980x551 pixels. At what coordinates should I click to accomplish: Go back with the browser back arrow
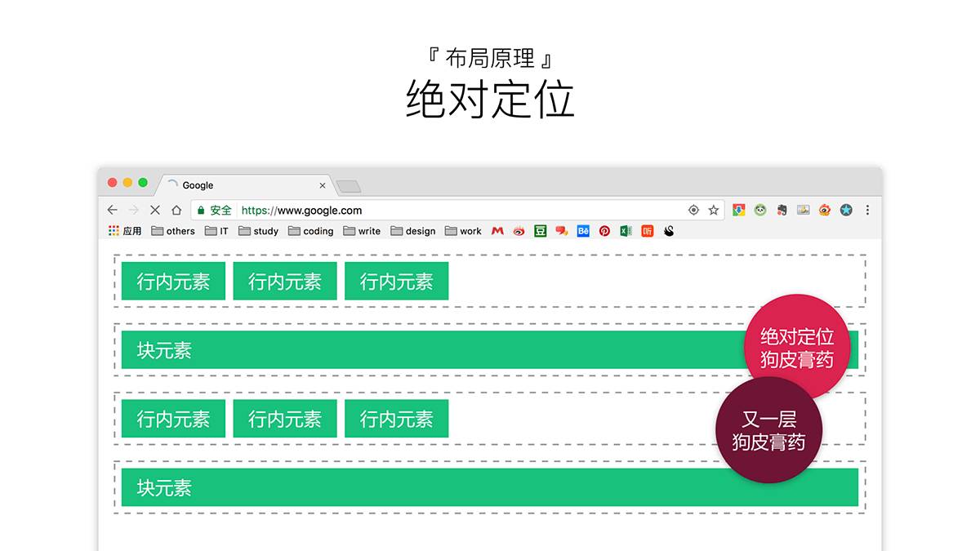coord(113,210)
